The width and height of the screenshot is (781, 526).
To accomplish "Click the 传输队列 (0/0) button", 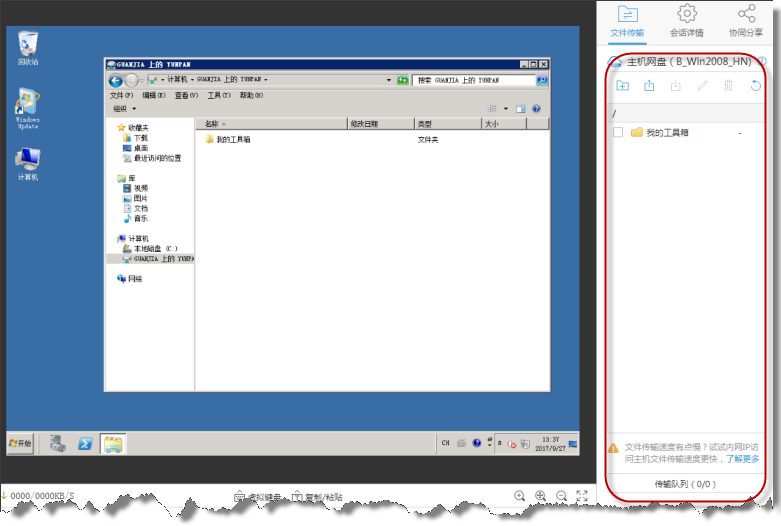I will point(685,484).
